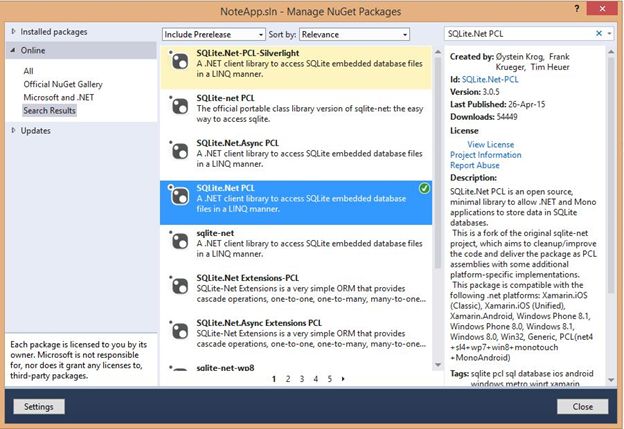The height and width of the screenshot is (429, 624).
Task: Go to results page 2
Action: [288, 379]
